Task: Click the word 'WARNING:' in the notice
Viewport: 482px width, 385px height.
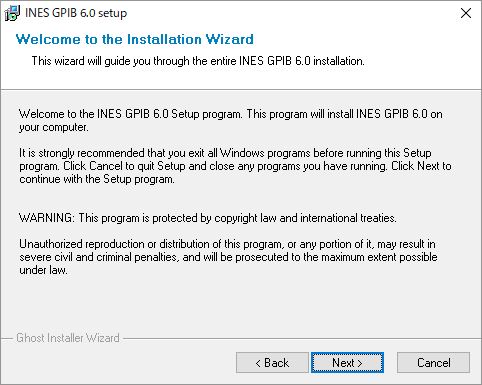Action: (47, 218)
